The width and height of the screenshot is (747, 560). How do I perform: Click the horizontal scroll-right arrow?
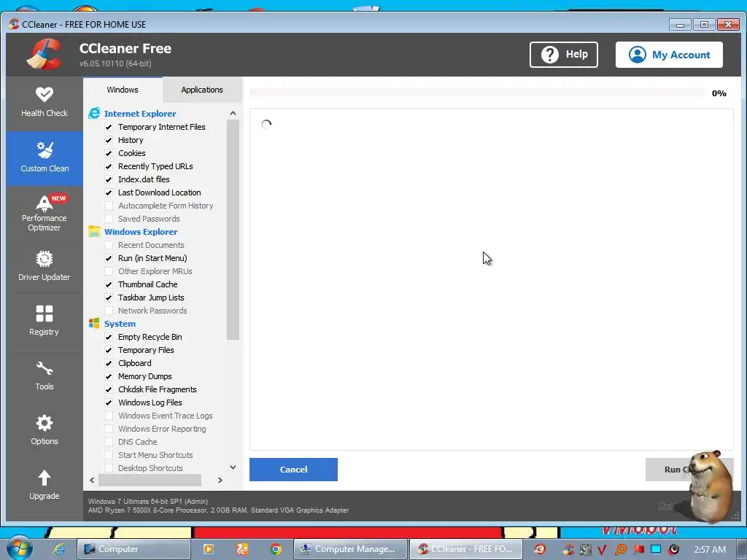click(220, 480)
